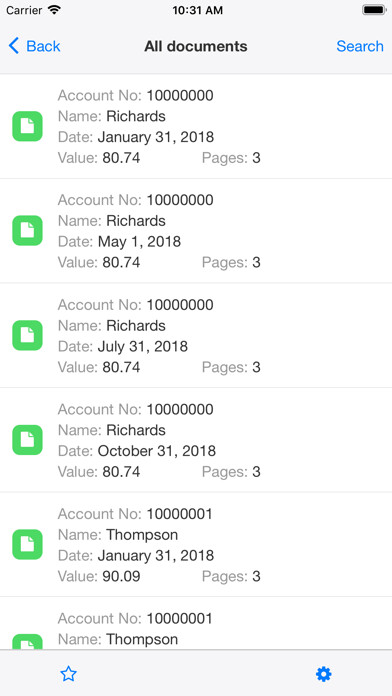Image resolution: width=392 pixels, height=696 pixels.
Task: Click document icon for Thompson value 90.09
Action: point(28,545)
